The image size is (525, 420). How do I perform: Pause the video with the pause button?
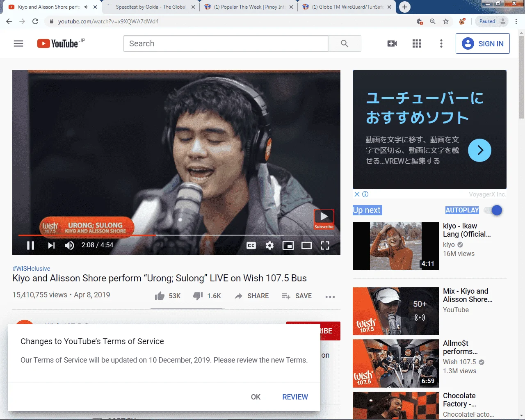30,245
